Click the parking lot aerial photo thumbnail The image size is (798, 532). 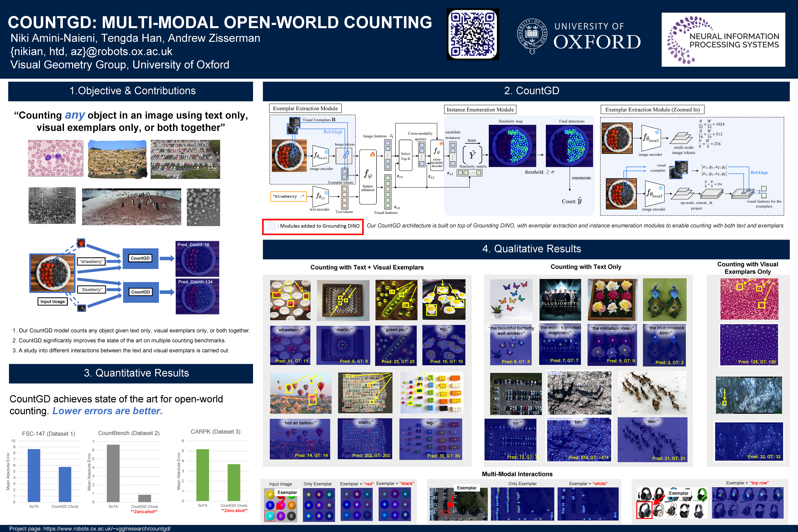click(x=185, y=159)
